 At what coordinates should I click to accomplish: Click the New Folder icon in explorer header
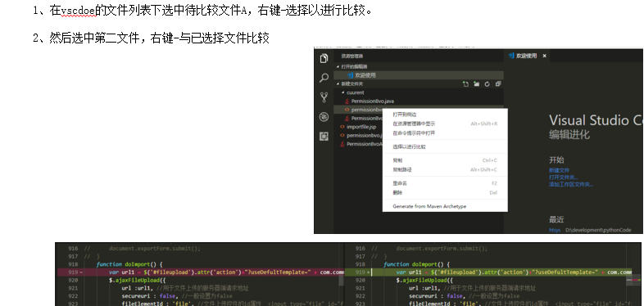click(x=476, y=84)
